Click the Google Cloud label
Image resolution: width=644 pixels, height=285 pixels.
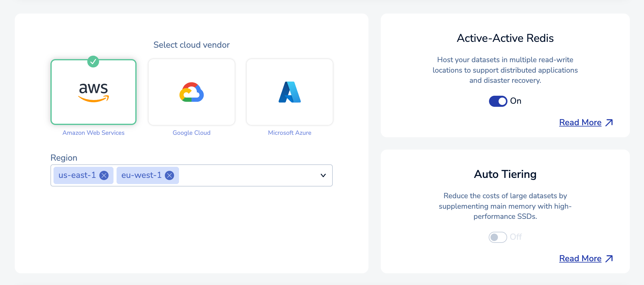point(191,133)
